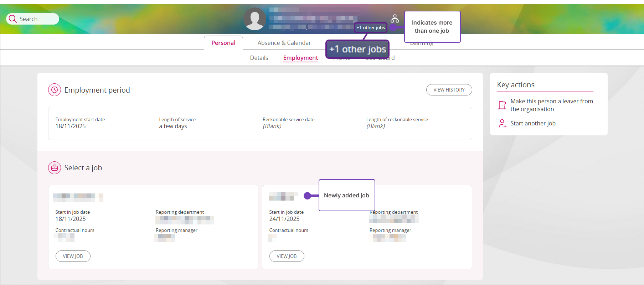
Task: Click the 'Start another job' link text
Action: (x=533, y=124)
